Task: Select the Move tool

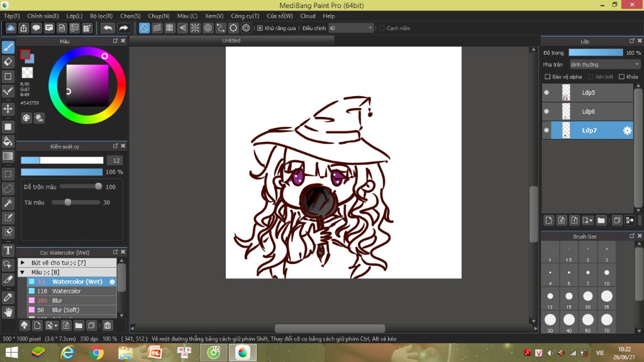Action: [8, 109]
